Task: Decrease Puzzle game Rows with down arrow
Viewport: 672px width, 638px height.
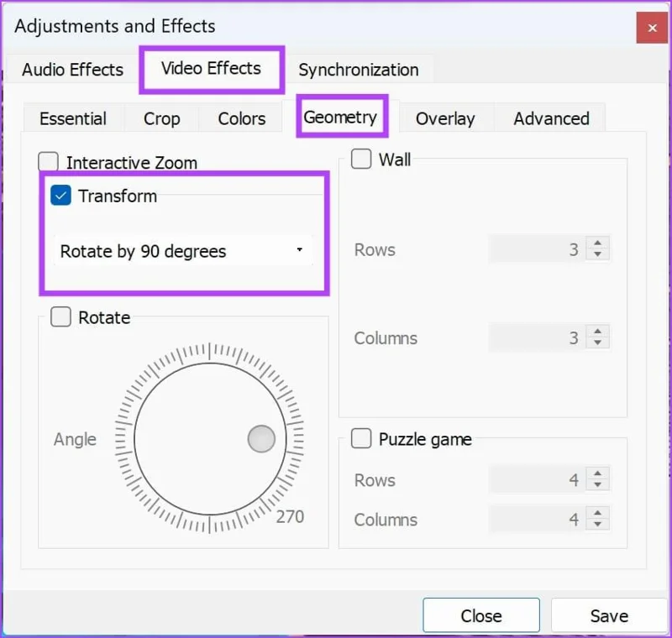Action: 598,484
